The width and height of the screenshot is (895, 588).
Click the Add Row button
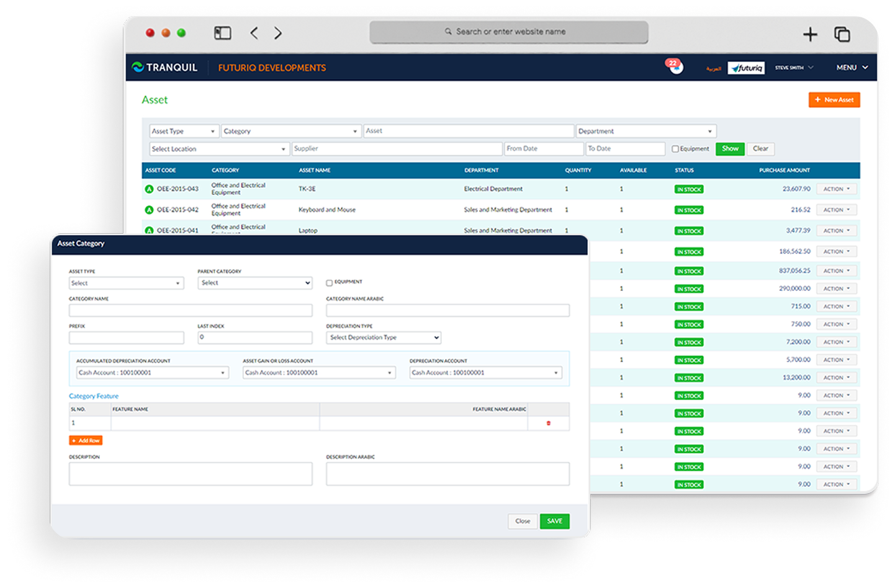pyautogui.click(x=86, y=440)
